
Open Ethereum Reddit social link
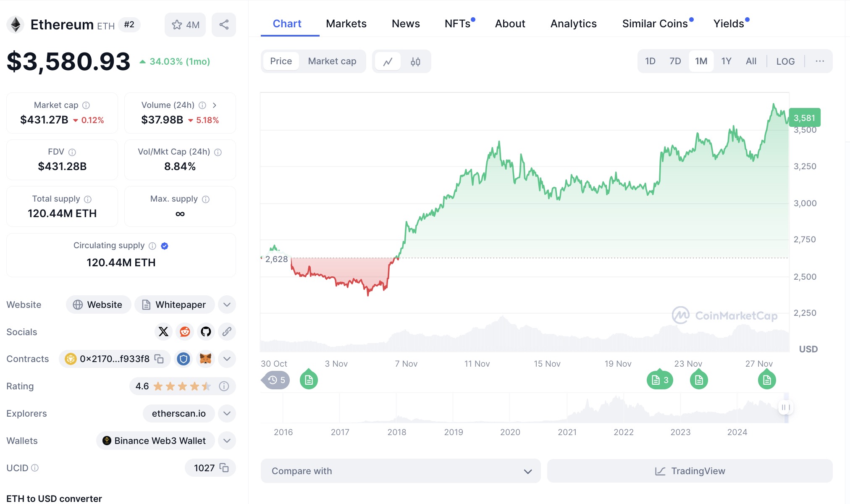click(185, 332)
